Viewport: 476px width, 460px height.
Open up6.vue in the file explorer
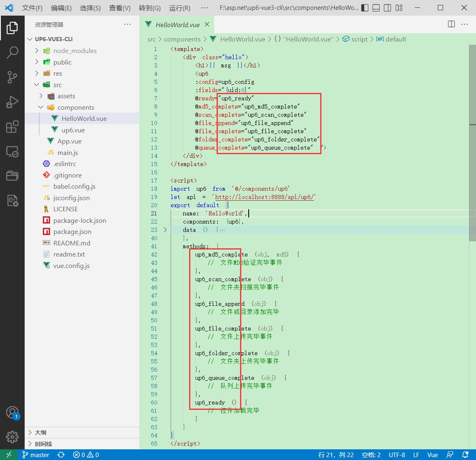(x=73, y=130)
